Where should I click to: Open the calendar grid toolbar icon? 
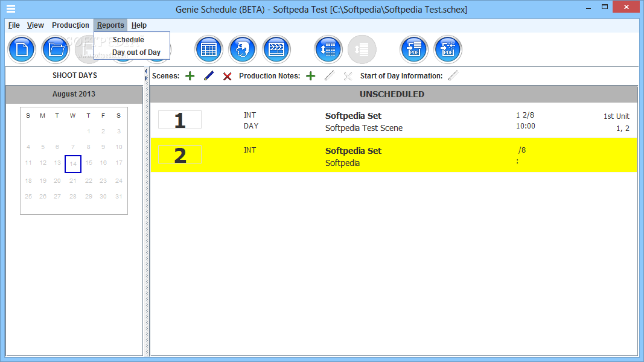click(209, 49)
